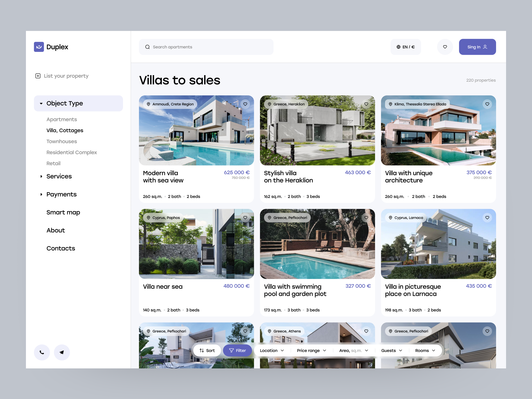The width and height of the screenshot is (532, 399).
Task: Select Villa, Cottages object type
Action: (x=65, y=130)
